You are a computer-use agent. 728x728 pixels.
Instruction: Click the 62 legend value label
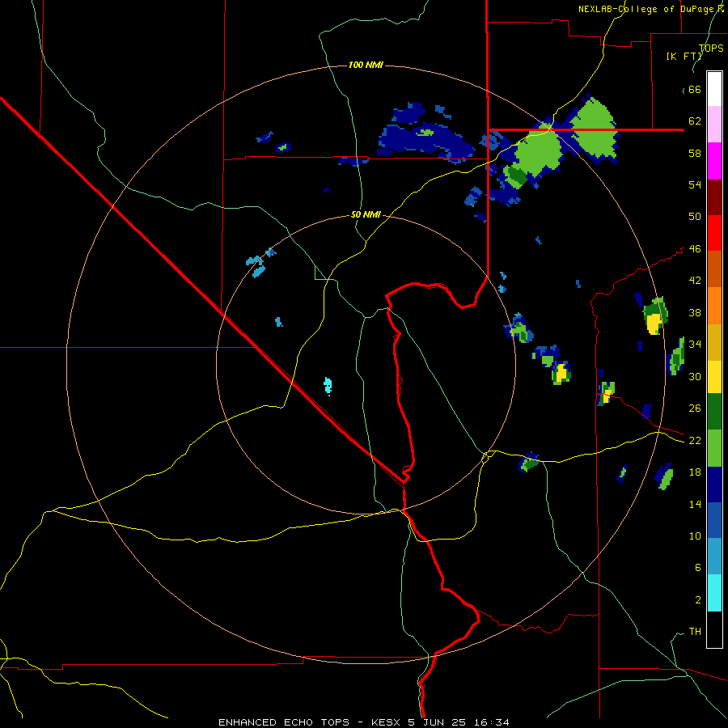(x=695, y=121)
